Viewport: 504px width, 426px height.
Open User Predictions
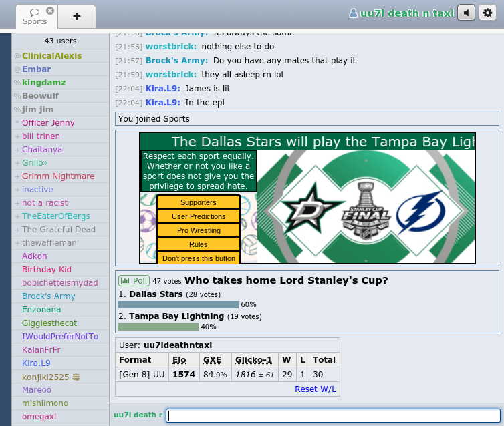(x=198, y=216)
